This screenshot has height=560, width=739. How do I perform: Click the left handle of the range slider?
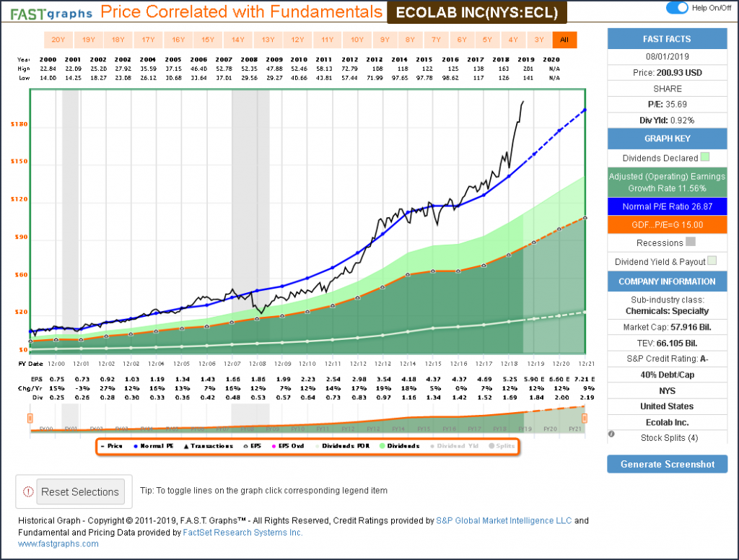pyautogui.click(x=30, y=419)
